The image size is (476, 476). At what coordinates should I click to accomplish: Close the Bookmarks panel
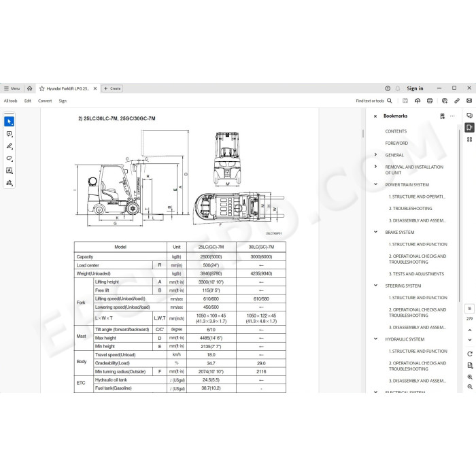375,116
